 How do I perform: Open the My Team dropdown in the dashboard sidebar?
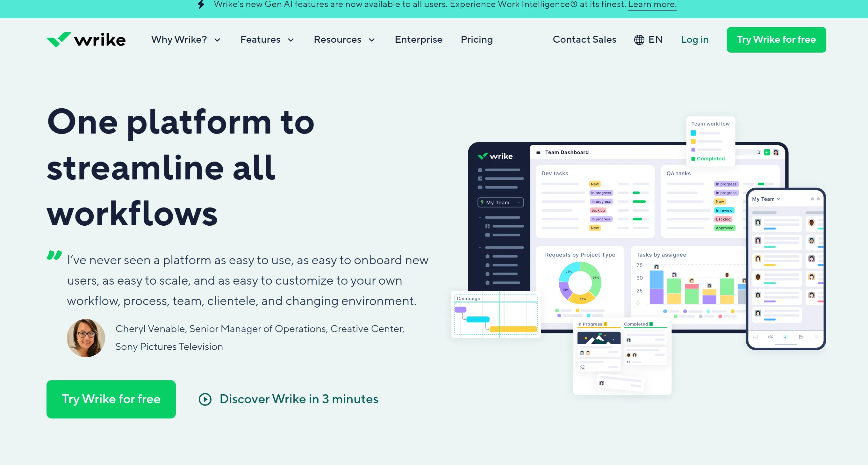pos(501,202)
